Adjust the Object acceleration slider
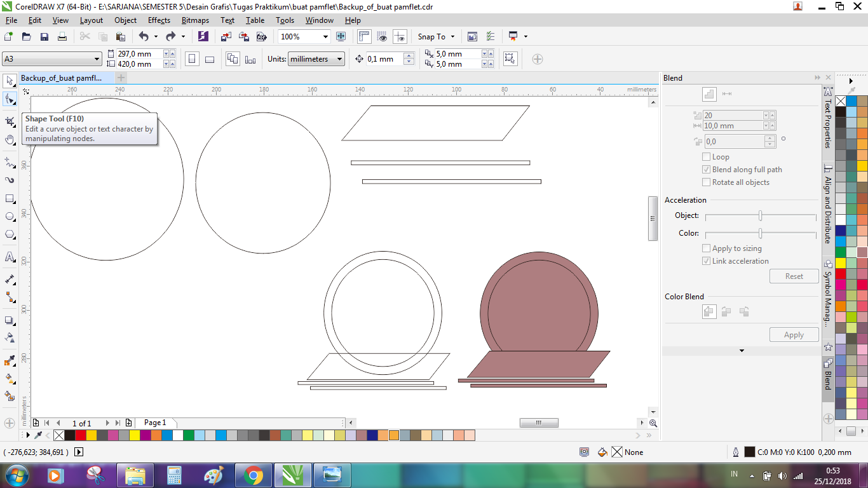The width and height of the screenshot is (868, 488). 760,216
